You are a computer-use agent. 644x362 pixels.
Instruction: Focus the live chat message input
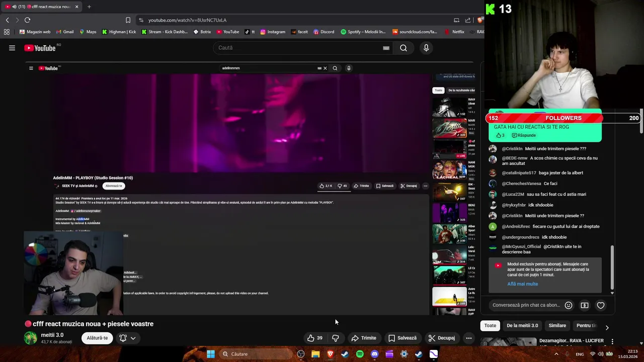pyautogui.click(x=526, y=305)
